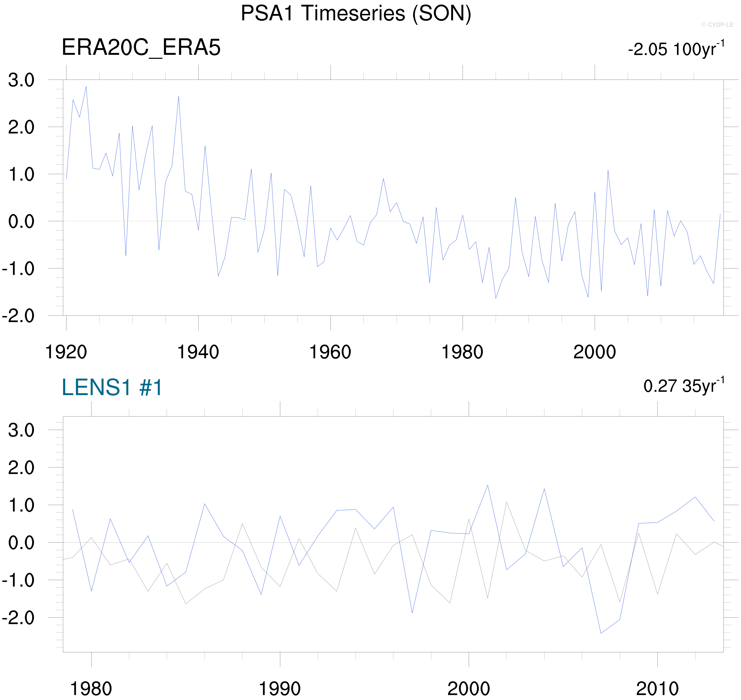Click -2.0 on the ERA20C_ERA5 y-axis
The width and height of the screenshot is (741, 700).
click(x=18, y=316)
